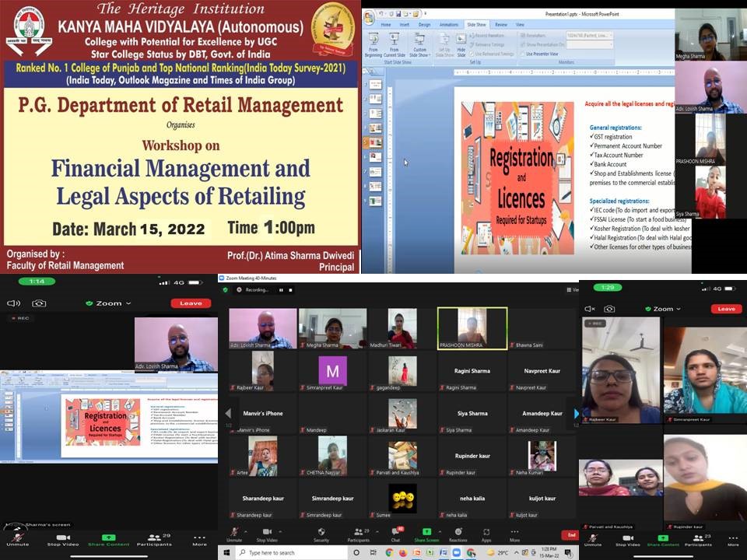
Task: Tap Share Content on 1:29 phone screen
Action: 663,541
